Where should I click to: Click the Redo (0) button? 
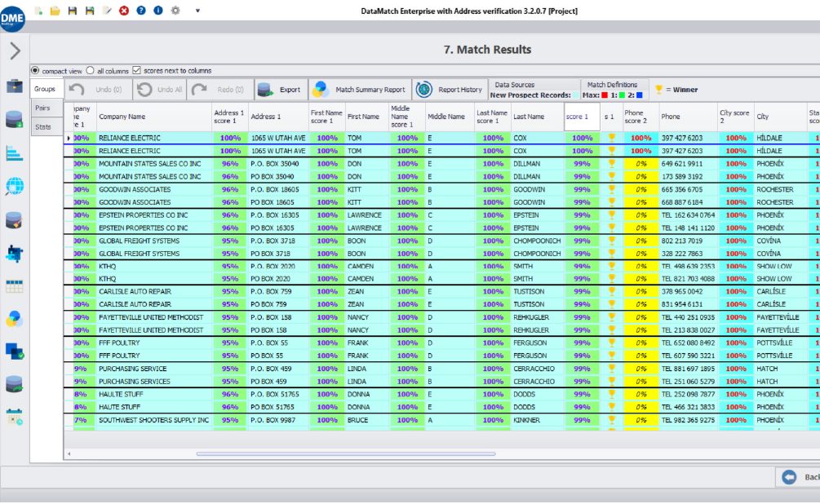[x=221, y=90]
